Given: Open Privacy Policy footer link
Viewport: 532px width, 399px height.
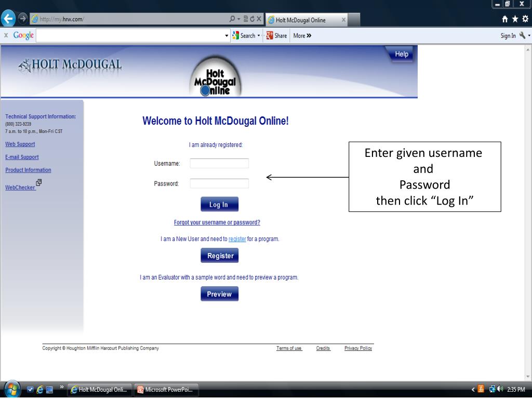Looking at the screenshot, I should coord(358,348).
